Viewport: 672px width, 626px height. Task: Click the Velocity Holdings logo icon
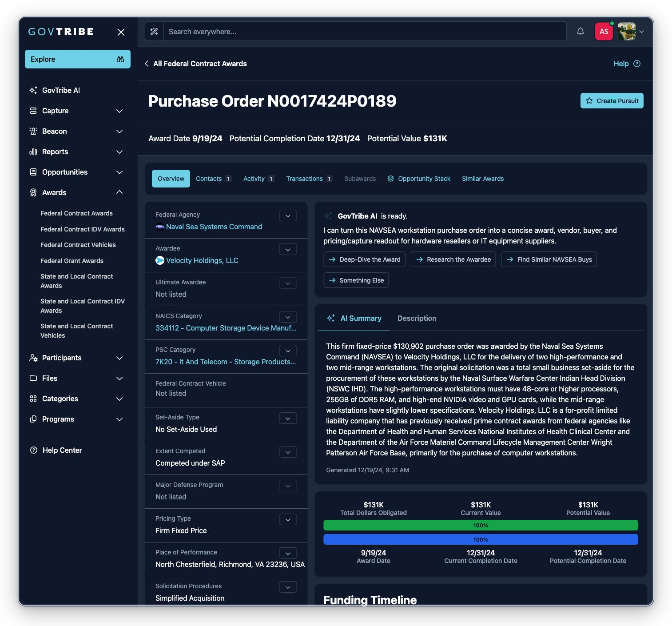(160, 260)
